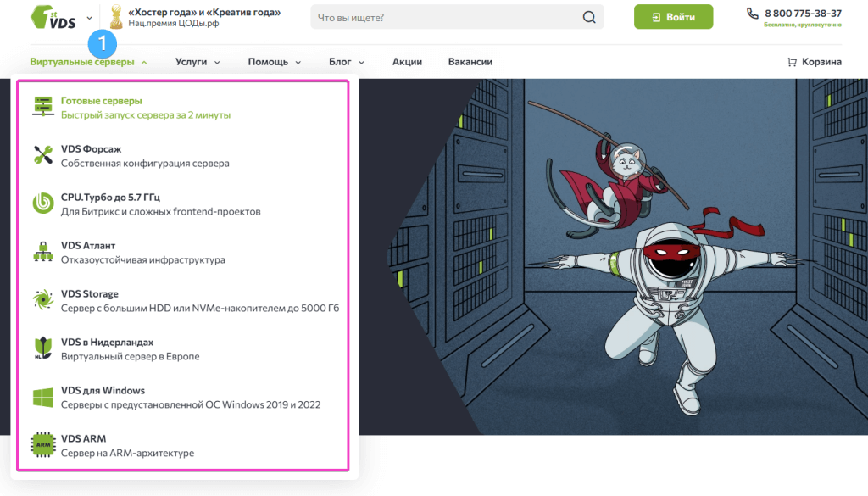Click the Windows logo icon
Screen dimensions: 868x496
click(x=42, y=397)
